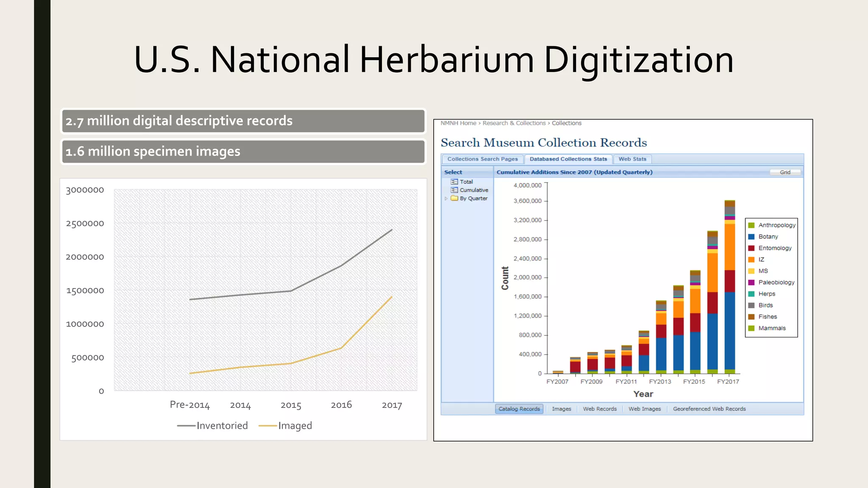Select the Databased Collections Stats tab
Screen dimensions: 868x488
point(568,159)
